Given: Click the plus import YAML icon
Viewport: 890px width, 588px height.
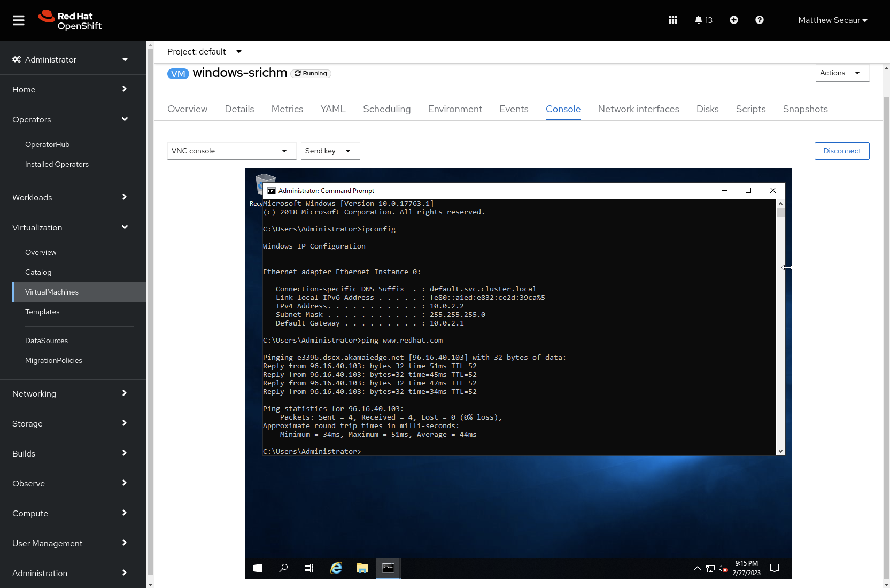Looking at the screenshot, I should pos(734,20).
